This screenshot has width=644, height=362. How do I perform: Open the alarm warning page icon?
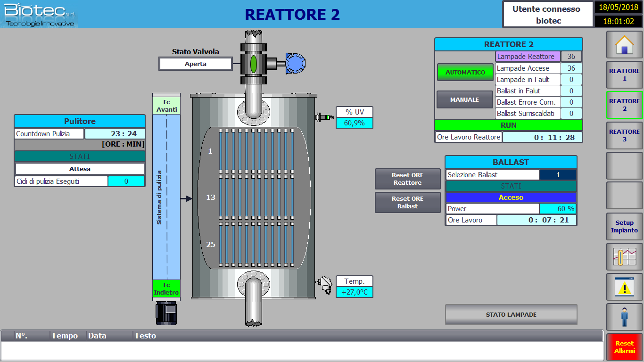[624, 287]
